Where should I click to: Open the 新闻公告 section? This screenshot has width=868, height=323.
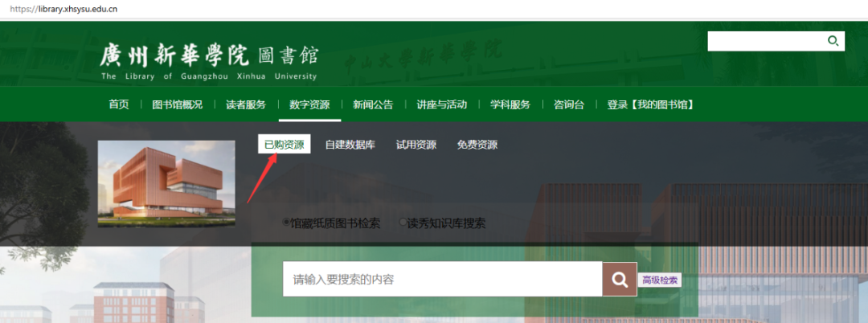click(373, 104)
